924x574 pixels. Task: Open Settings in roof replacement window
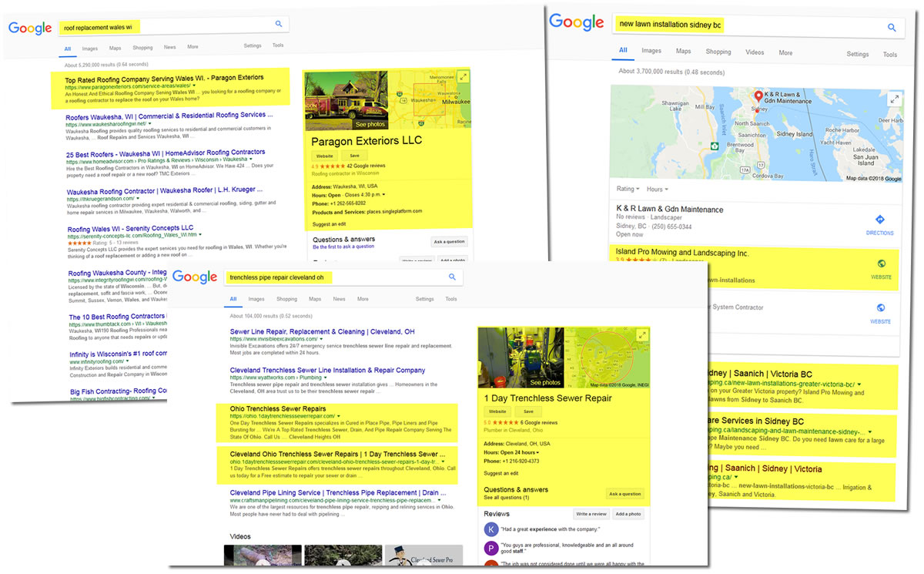[x=253, y=45]
